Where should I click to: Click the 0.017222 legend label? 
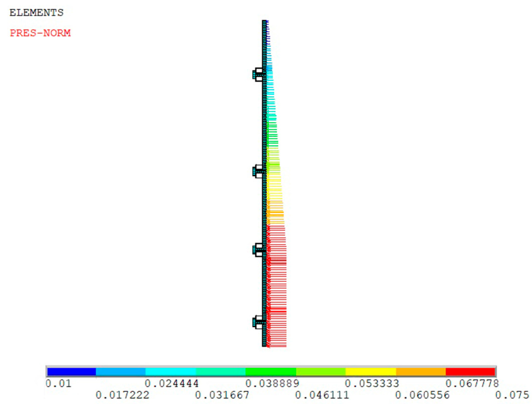coord(122,395)
